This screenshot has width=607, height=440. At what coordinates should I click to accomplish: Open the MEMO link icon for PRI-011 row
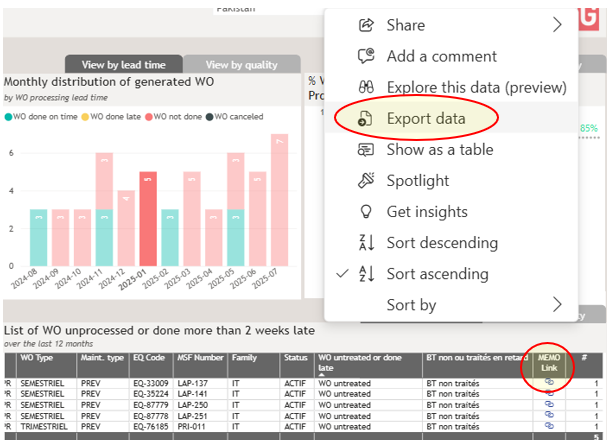coord(549,425)
